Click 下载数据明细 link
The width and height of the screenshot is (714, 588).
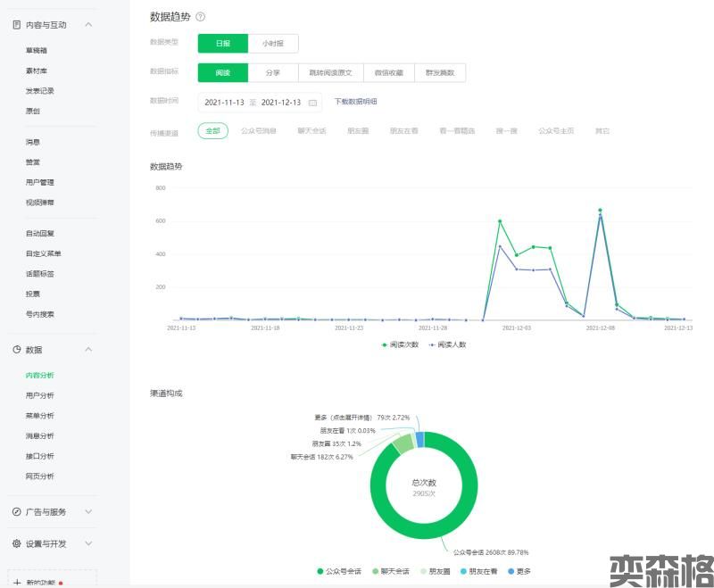[x=355, y=102]
